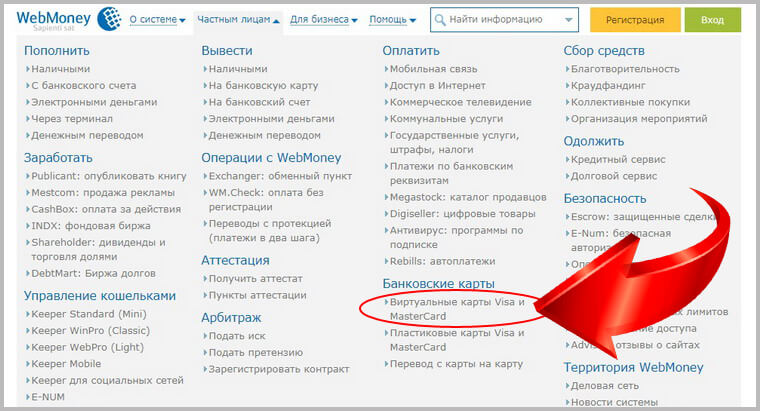Open 'Государственные услуги, штрафы, налоги' link
This screenshot has height=411, width=760.
click(454, 142)
